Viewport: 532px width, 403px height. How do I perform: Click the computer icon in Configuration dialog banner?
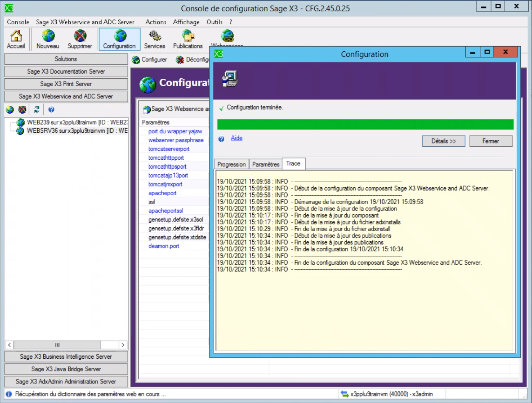[x=230, y=79]
